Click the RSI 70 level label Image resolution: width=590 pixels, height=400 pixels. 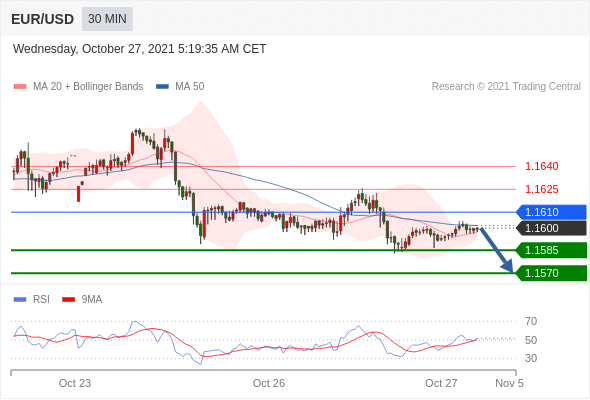(531, 321)
